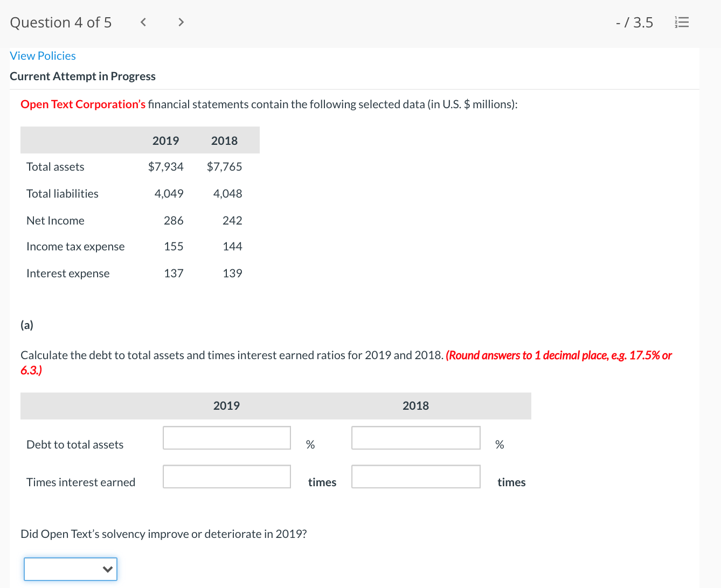
Task: Select the Question 4 of 5 heading
Action: click(x=60, y=22)
